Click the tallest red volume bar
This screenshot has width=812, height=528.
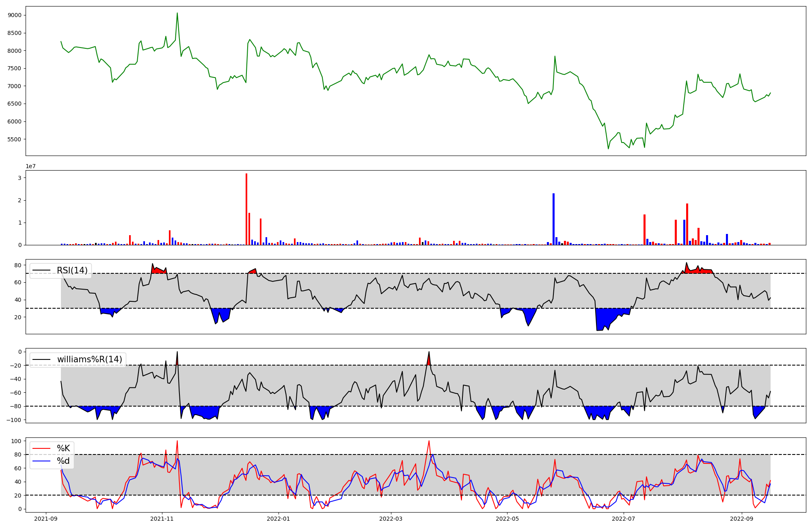[x=246, y=209]
